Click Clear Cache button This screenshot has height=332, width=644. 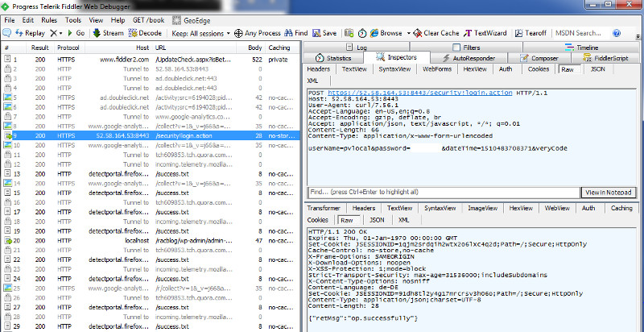pyautogui.click(x=436, y=33)
